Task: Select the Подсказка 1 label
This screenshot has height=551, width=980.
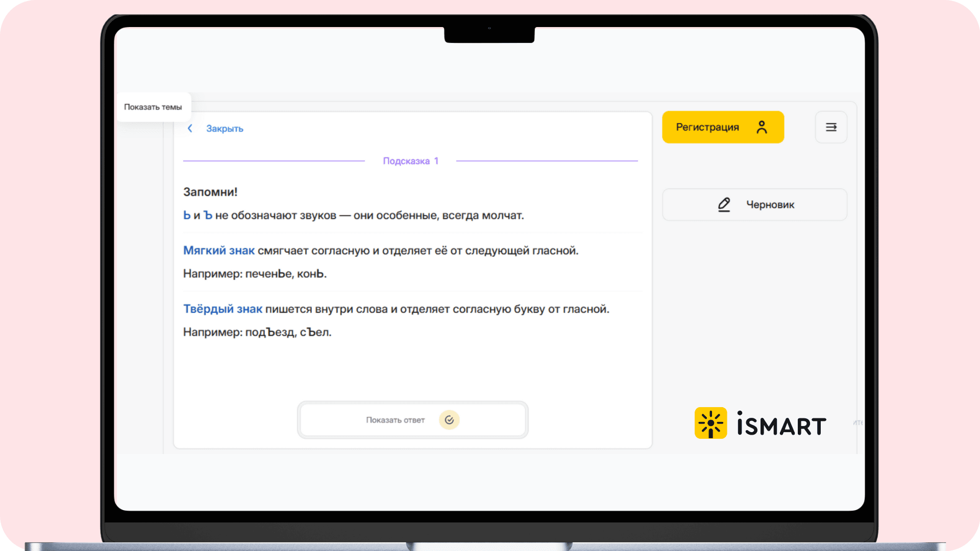Action: pyautogui.click(x=410, y=161)
